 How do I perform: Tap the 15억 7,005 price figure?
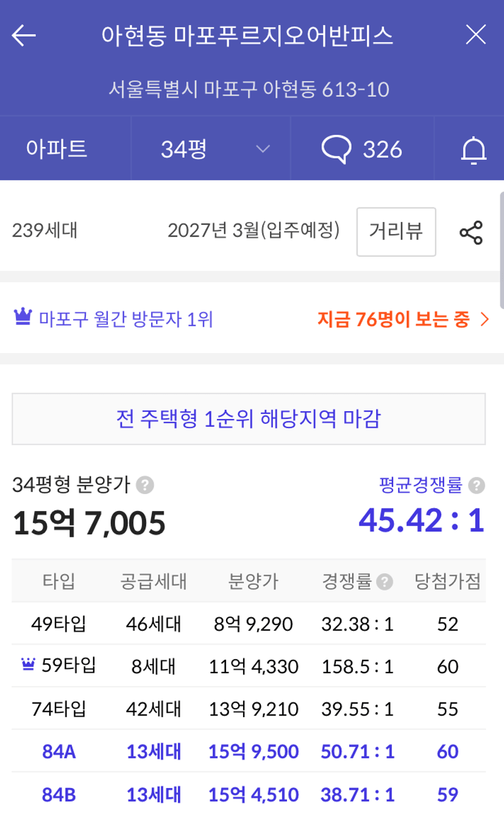coord(89,523)
